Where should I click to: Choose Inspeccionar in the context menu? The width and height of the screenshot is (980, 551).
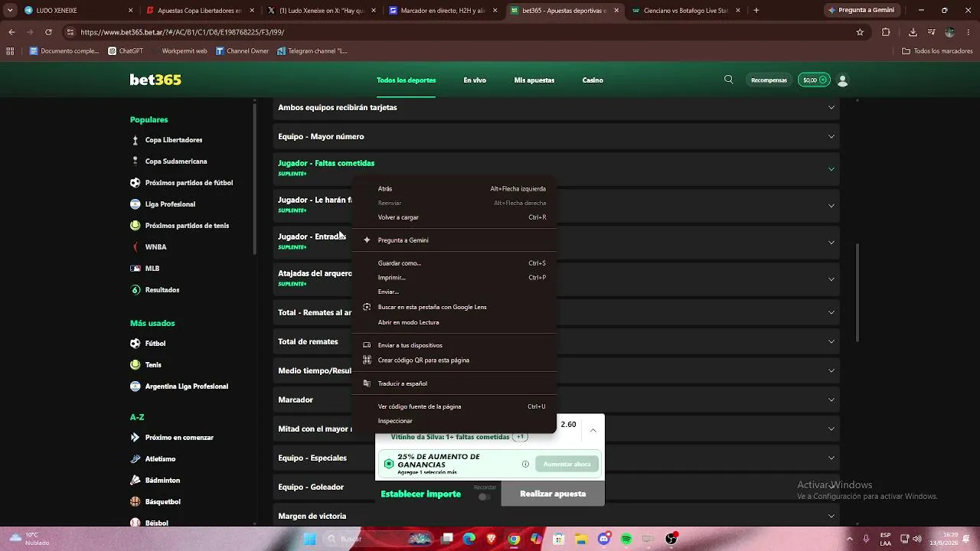tap(454, 421)
